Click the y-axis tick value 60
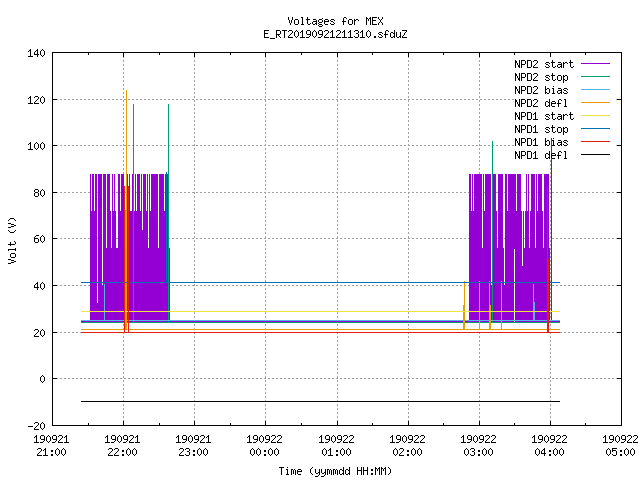640x480 pixels. click(x=39, y=239)
